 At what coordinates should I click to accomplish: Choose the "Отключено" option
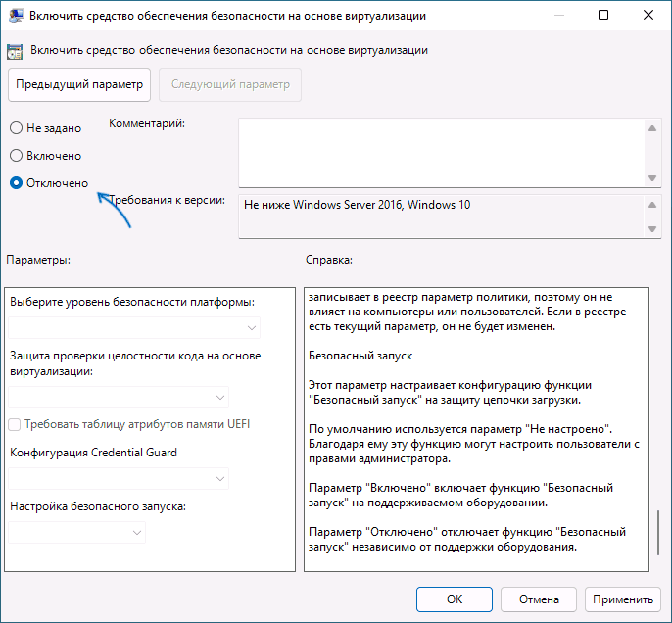point(16,183)
